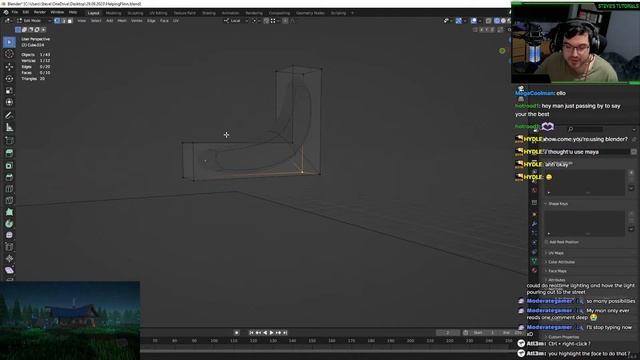Select the Scale tool
640x360 pixels.
[9, 91]
